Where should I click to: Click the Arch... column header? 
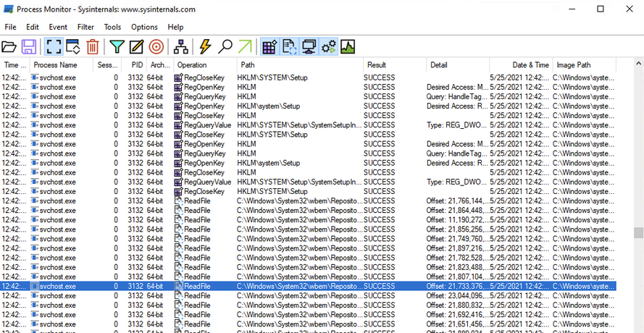pos(160,65)
